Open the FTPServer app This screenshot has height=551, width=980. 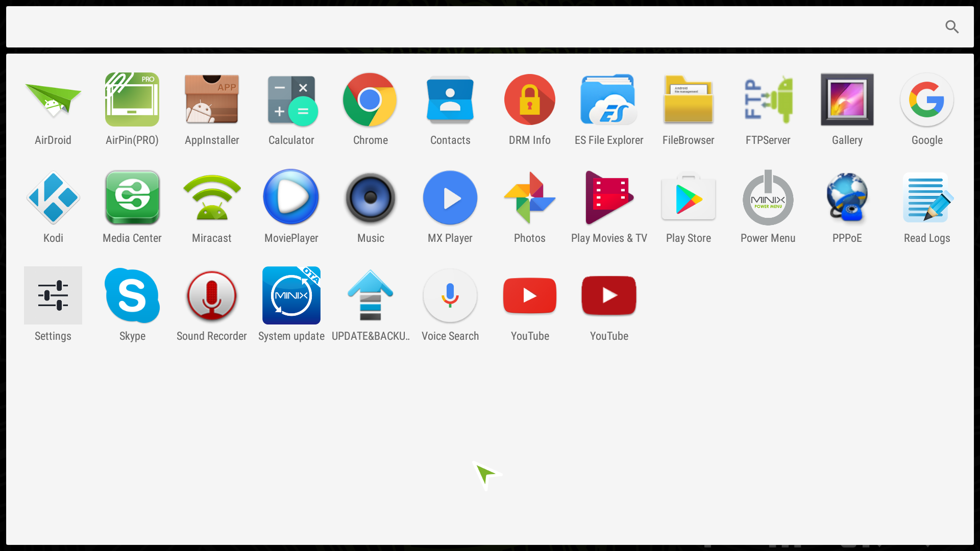(x=768, y=100)
